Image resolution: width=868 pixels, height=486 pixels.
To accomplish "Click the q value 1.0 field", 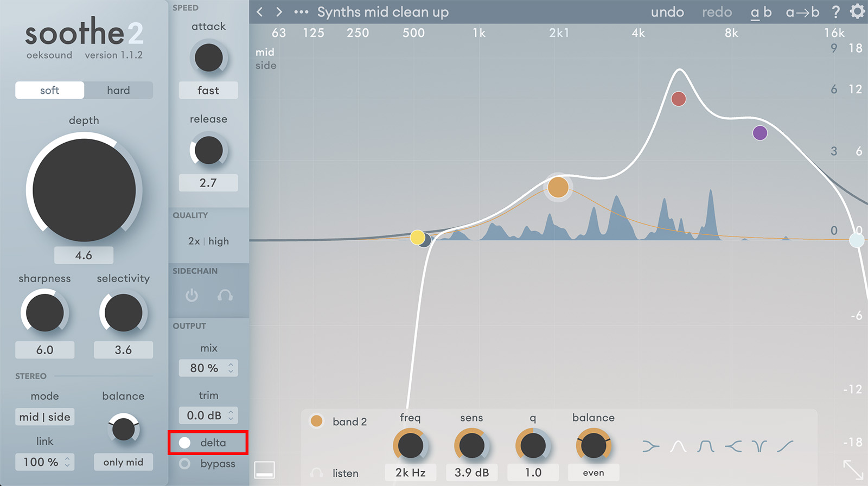I will 533,472.
